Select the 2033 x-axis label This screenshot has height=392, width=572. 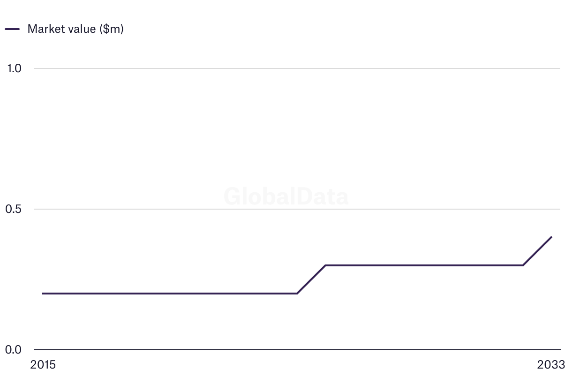coord(551,365)
